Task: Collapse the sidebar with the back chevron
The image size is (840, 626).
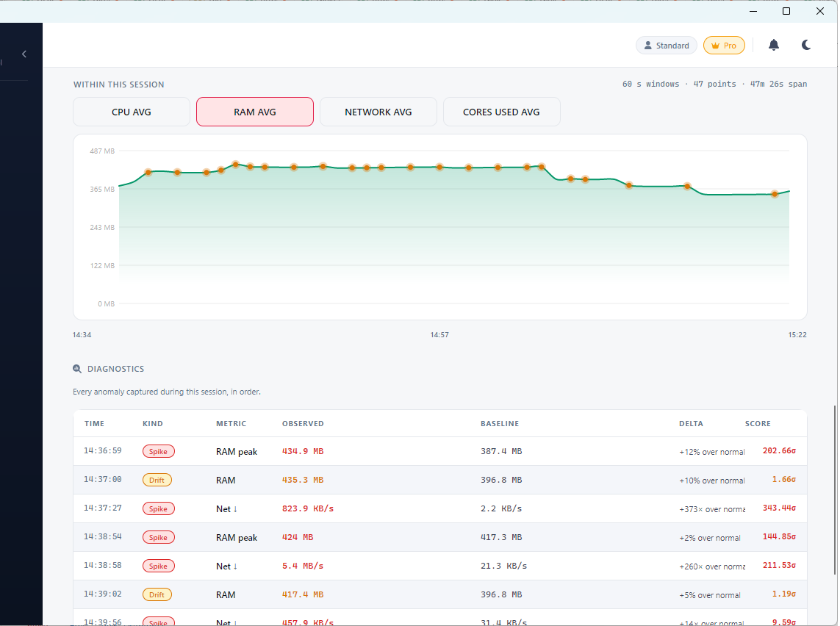Action: point(24,54)
